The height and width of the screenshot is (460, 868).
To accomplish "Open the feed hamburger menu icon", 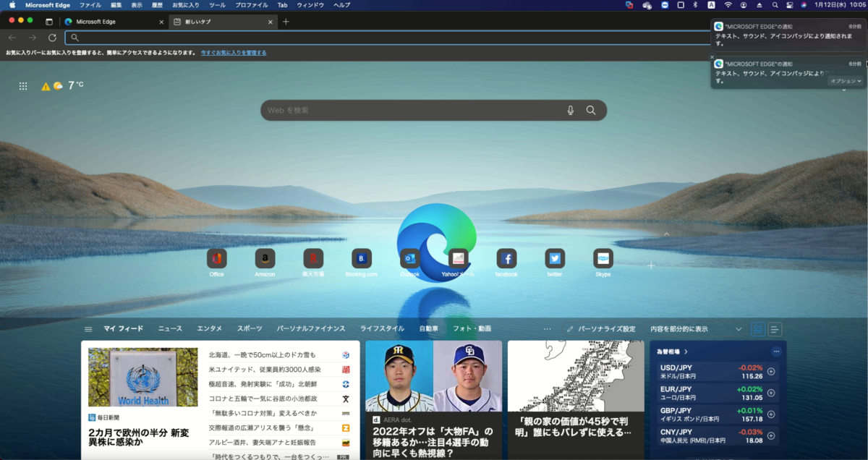I will click(88, 329).
